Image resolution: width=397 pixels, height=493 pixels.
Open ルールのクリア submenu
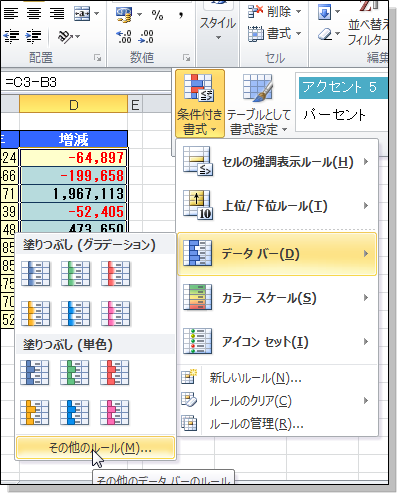(277, 401)
